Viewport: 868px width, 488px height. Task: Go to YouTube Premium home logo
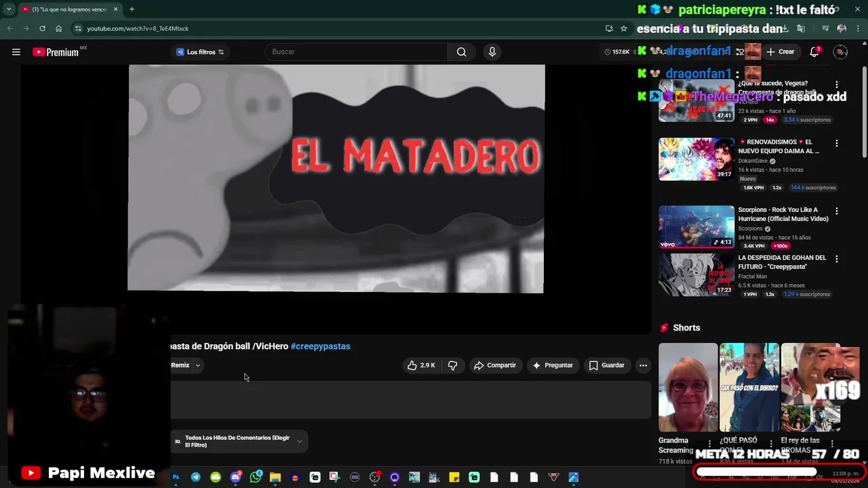click(x=56, y=52)
